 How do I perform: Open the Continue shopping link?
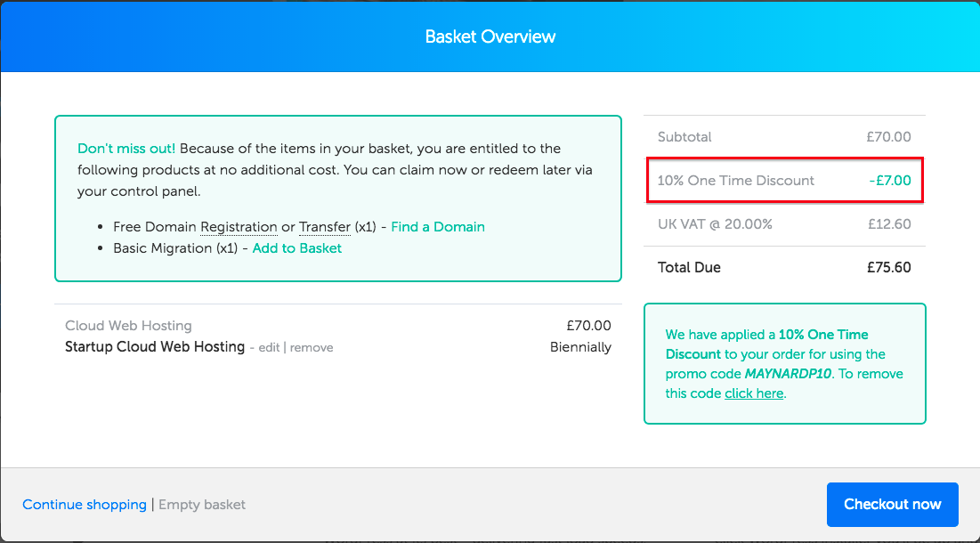click(x=85, y=504)
